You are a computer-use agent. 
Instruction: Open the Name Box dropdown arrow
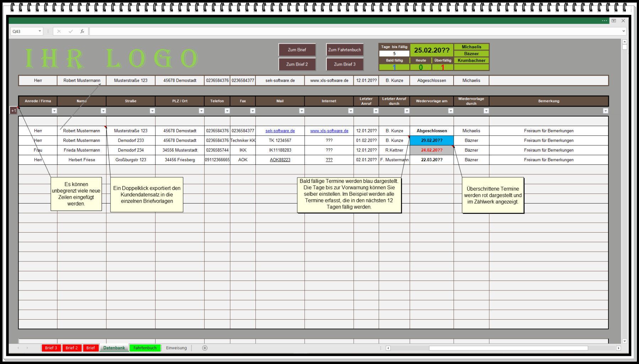(39, 31)
